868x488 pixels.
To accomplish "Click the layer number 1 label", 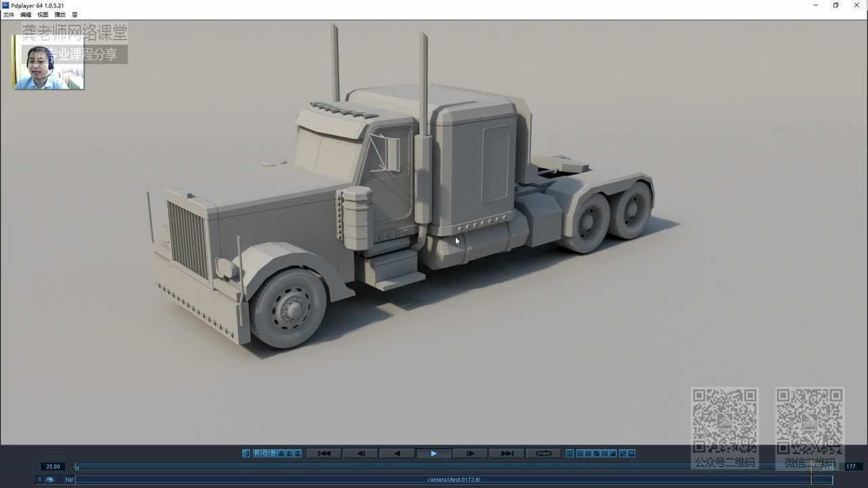I will pos(39,480).
